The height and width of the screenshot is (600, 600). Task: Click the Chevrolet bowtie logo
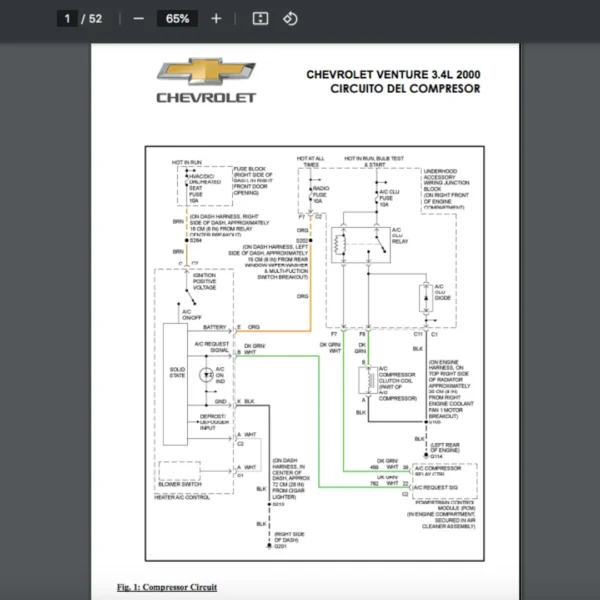coord(207,73)
